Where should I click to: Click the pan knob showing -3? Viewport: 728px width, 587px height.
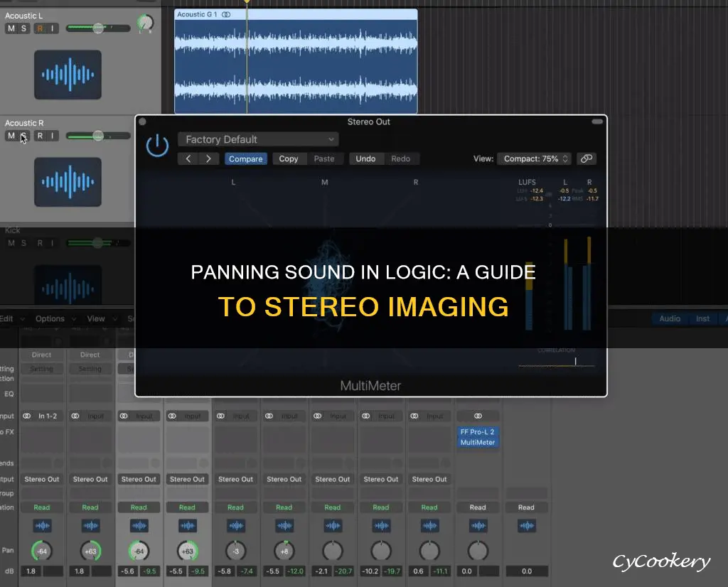coord(236,551)
